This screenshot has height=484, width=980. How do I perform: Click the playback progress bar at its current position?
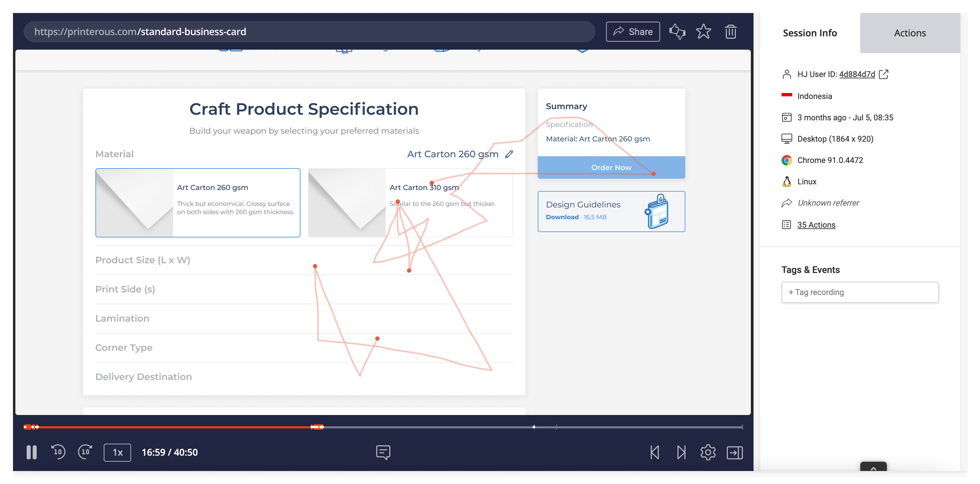pyautogui.click(x=323, y=427)
